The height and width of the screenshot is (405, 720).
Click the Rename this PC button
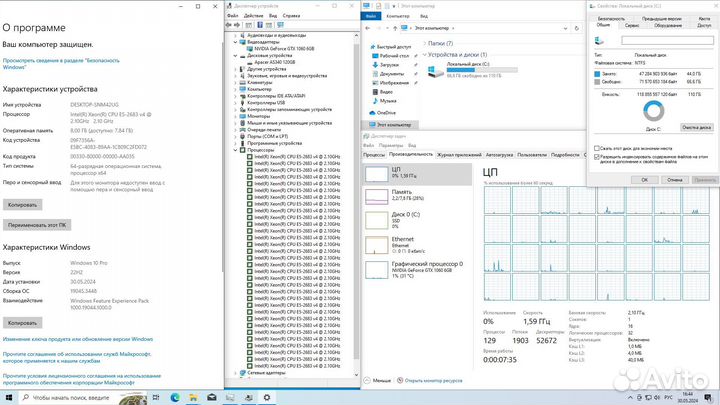(38, 225)
